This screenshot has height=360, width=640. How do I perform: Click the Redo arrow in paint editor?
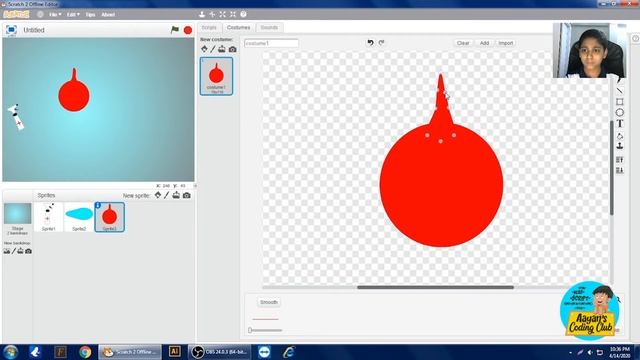pos(381,42)
